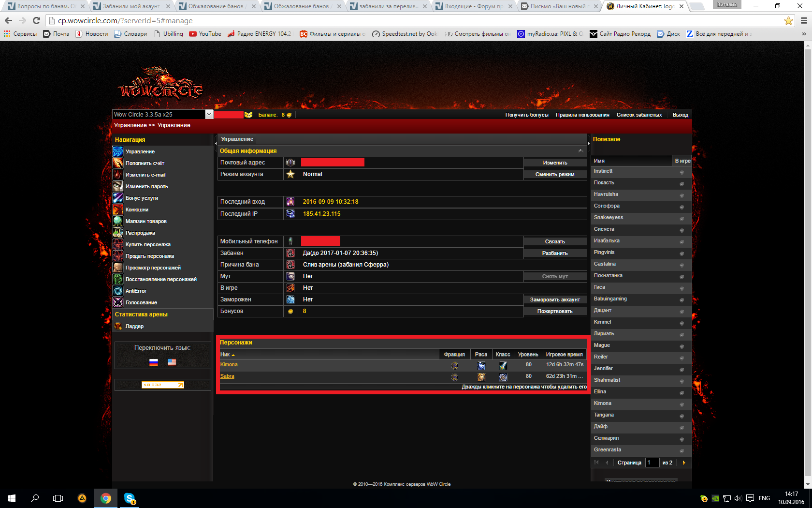This screenshot has height=508, width=812.
Task: Switch language using the US flag icon
Action: (172, 362)
